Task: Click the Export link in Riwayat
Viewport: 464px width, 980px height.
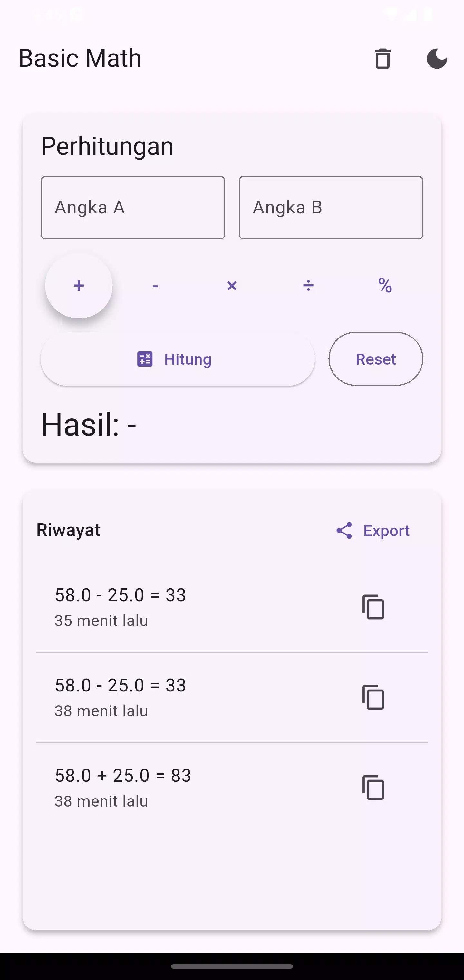Action: (x=386, y=531)
